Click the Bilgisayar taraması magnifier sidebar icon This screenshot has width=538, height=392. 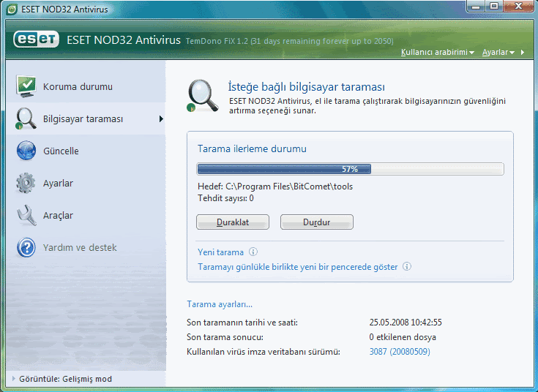(26, 118)
